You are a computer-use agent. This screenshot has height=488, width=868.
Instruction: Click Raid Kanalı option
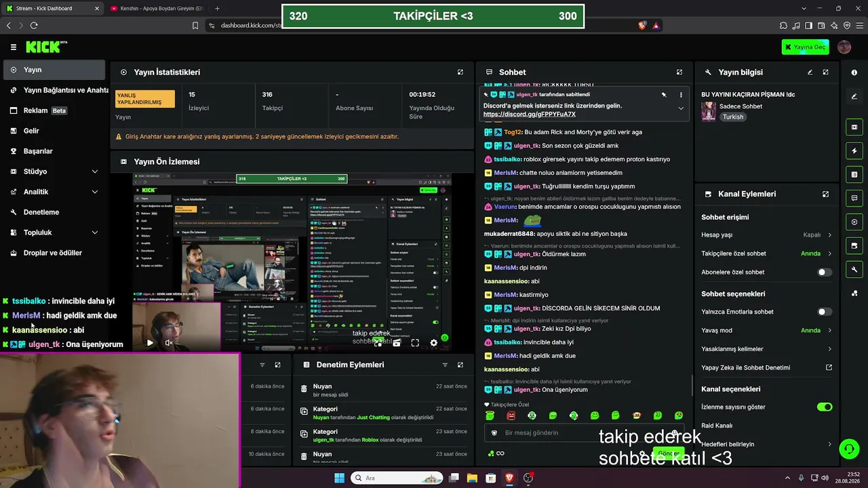[717, 426]
